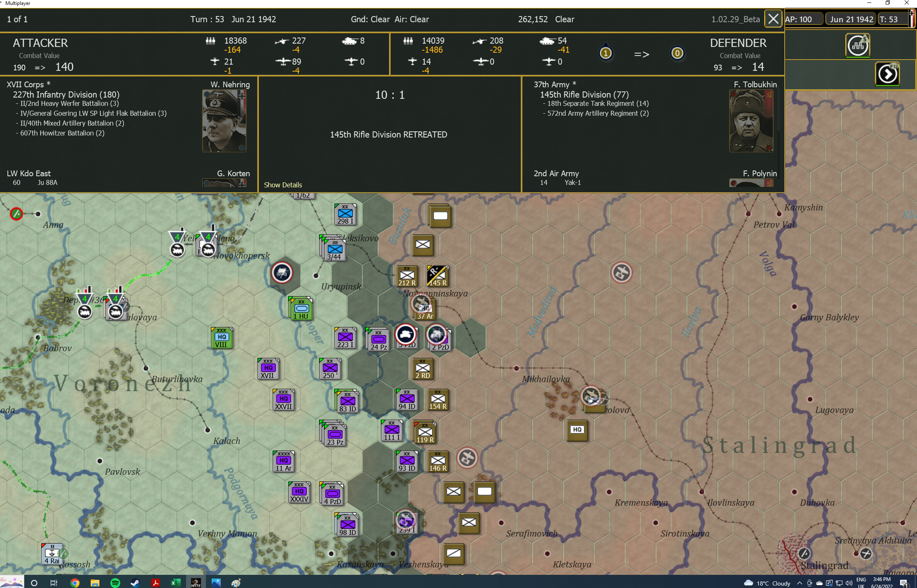Select the rail transport mode icon
Screen dimensions: 917x588
858,45
